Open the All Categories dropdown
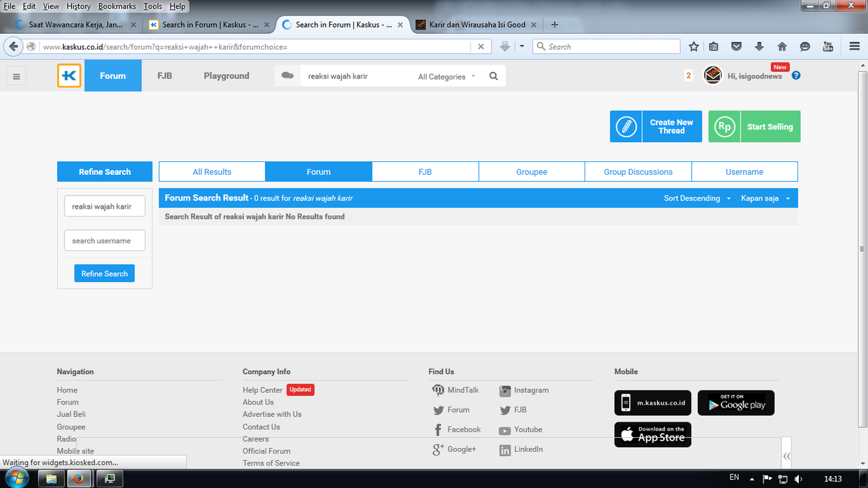The height and width of the screenshot is (488, 868). coord(447,77)
